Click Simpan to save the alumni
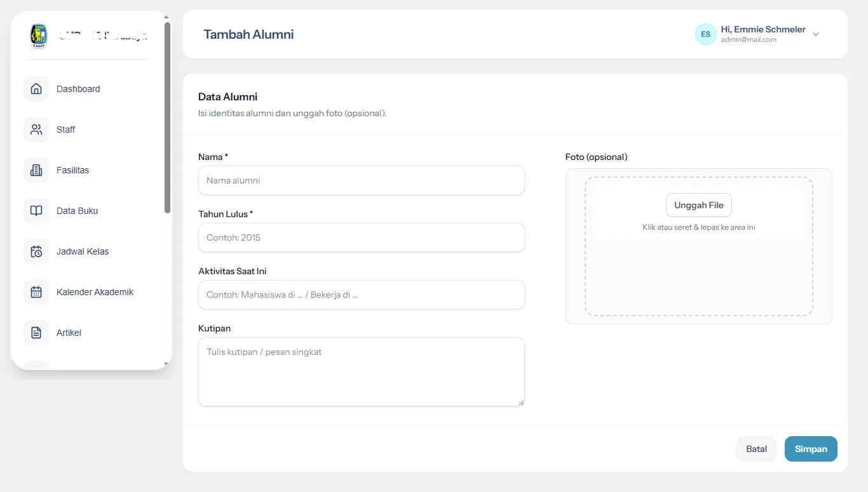Image resolution: width=868 pixels, height=492 pixels. [811, 449]
